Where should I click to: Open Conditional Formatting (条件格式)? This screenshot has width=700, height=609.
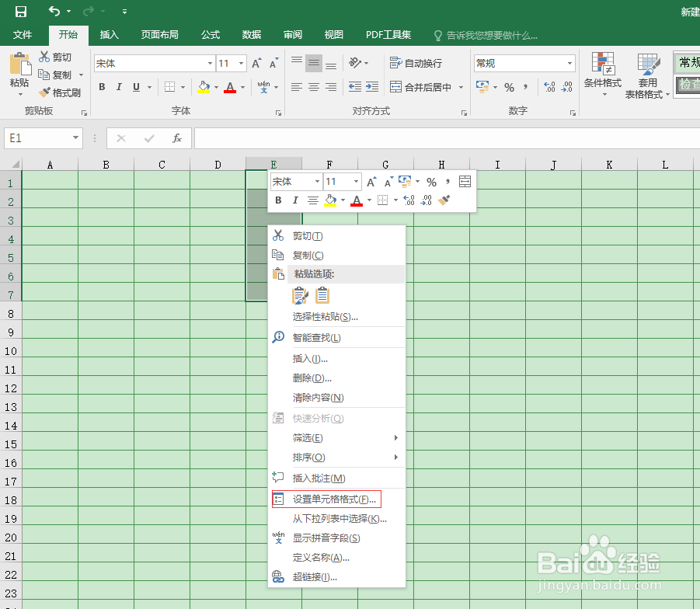[x=603, y=74]
